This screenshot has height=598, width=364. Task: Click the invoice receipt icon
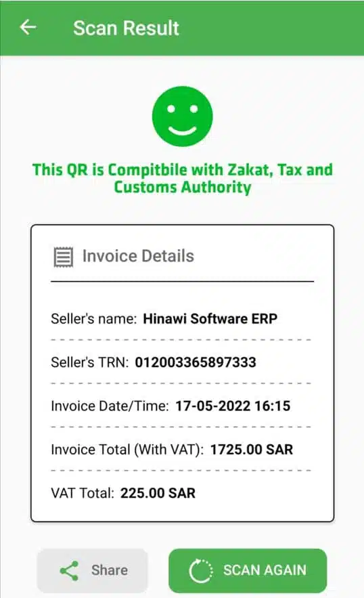pyautogui.click(x=64, y=257)
